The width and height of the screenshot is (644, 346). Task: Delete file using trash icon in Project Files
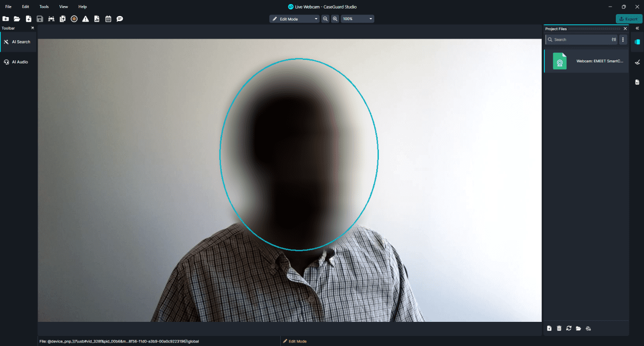click(x=559, y=328)
